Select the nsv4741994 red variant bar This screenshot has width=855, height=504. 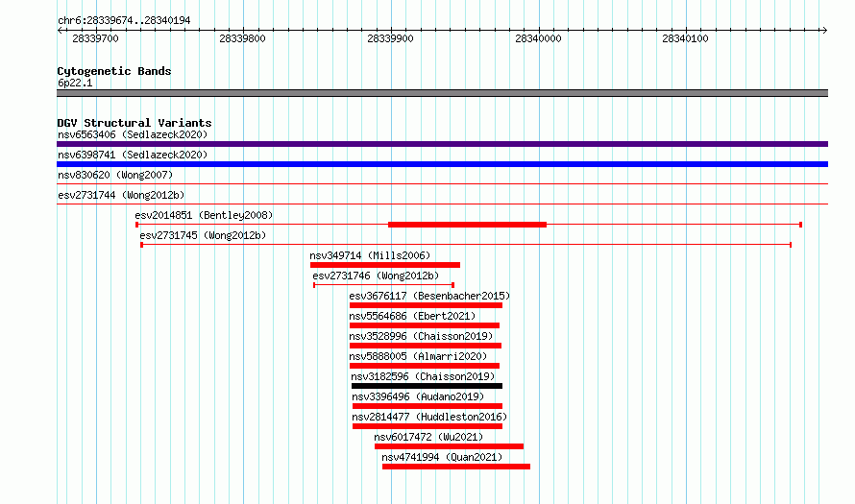click(x=456, y=467)
